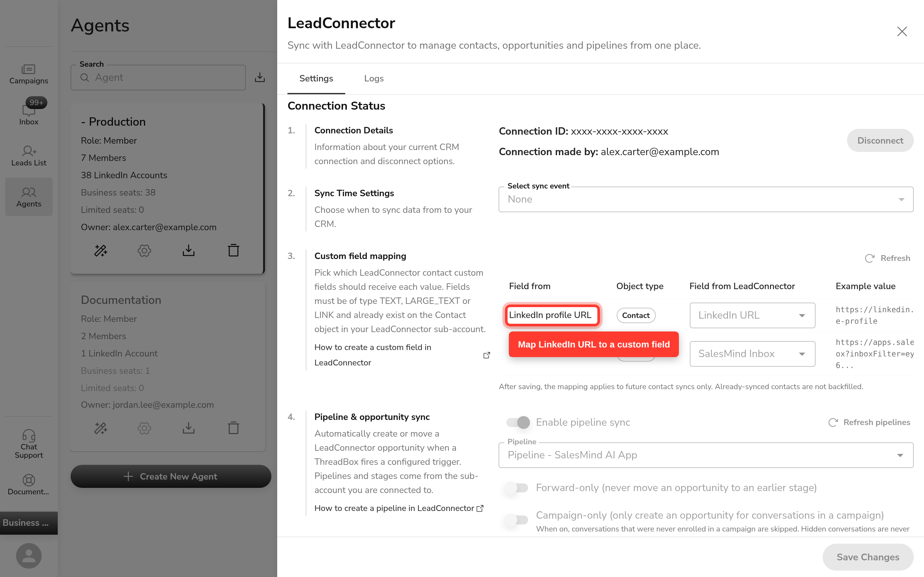This screenshot has height=577, width=924.
Task: Click the download icon beside Agent search
Action: point(260,77)
